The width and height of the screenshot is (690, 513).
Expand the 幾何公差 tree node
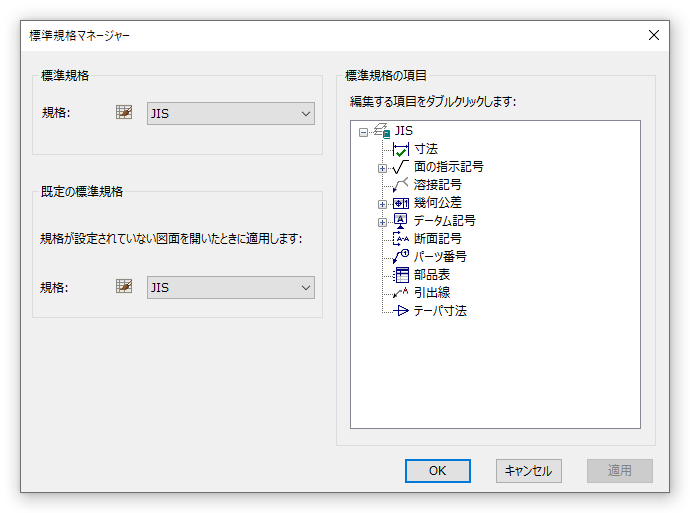pyautogui.click(x=382, y=204)
